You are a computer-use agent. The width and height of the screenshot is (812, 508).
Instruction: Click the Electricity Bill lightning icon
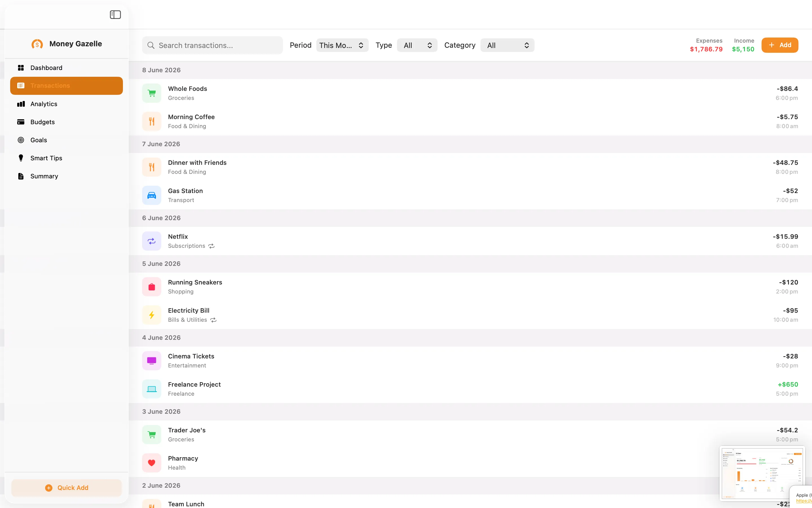[x=152, y=315]
